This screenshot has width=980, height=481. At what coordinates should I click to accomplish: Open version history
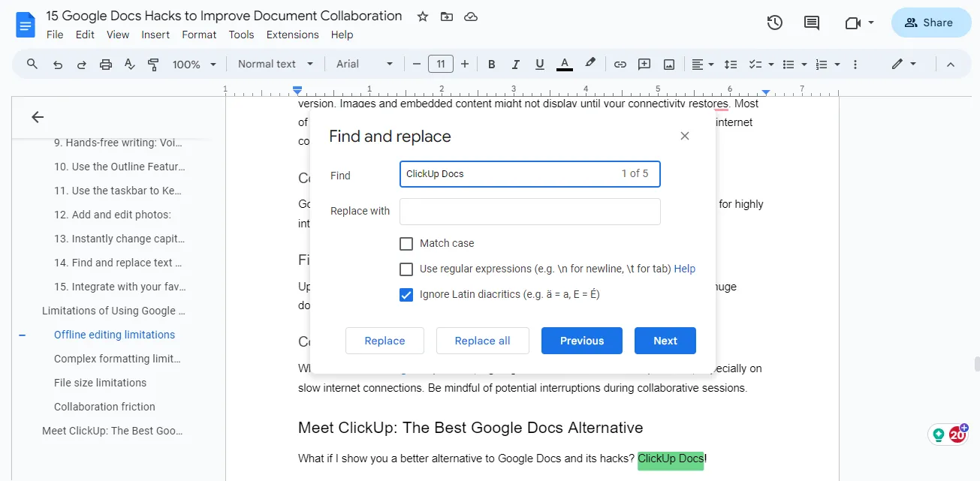tap(774, 23)
